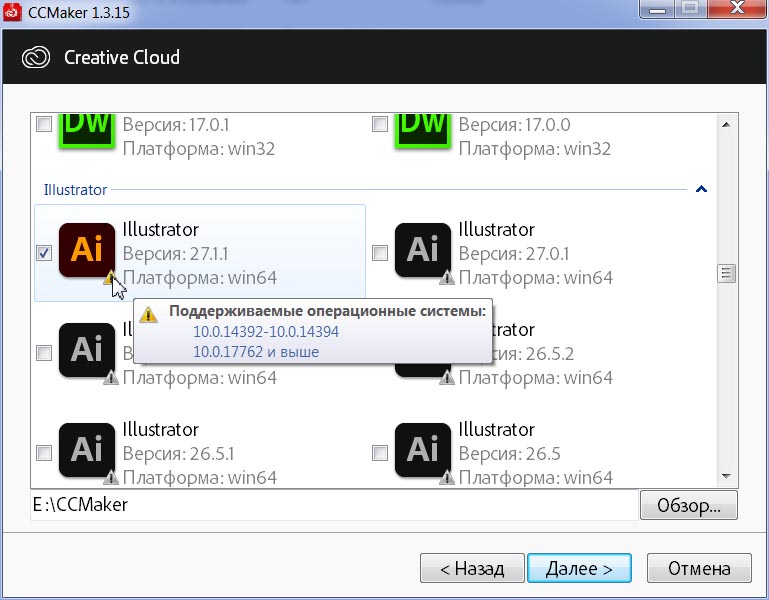Click the '10.0.17762 и выше' text
This screenshot has width=769, height=600.
pyautogui.click(x=256, y=352)
